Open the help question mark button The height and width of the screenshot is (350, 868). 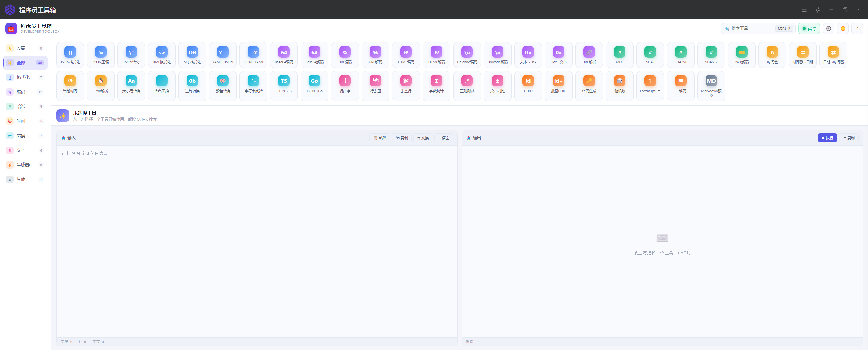[x=857, y=28]
